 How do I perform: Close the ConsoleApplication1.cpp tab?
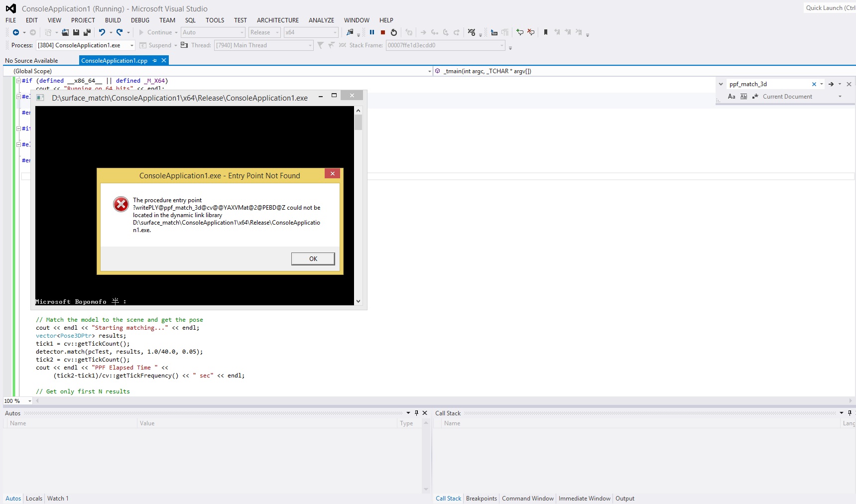[164, 60]
